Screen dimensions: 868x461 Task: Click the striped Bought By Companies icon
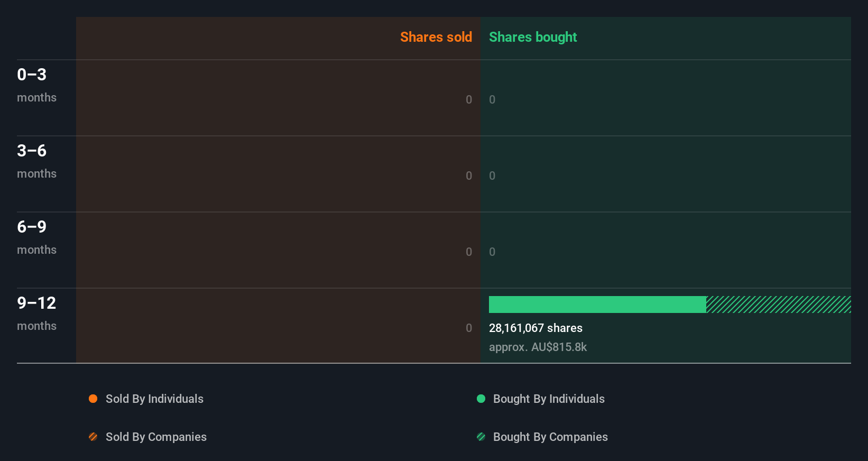pyautogui.click(x=481, y=437)
